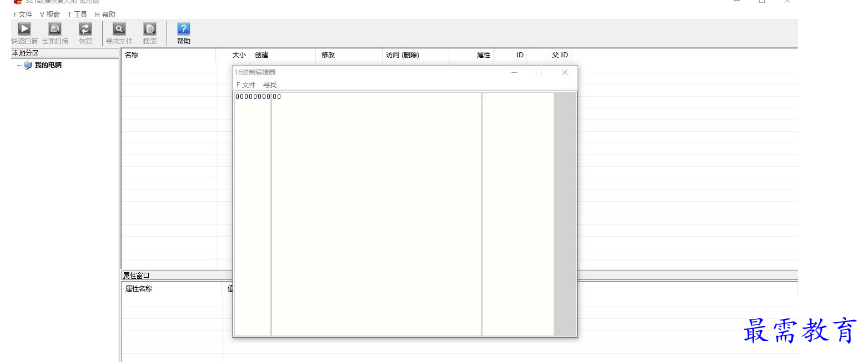Click the hex editor's gray vertical scrollbar
Screen dimensions: 865x362
click(565, 214)
